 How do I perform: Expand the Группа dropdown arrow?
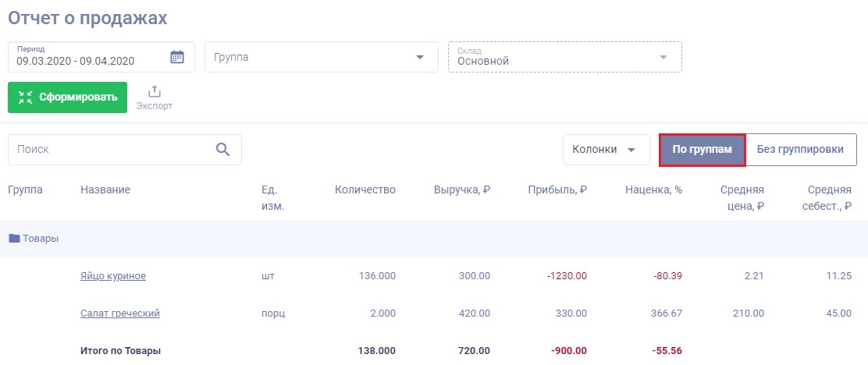point(419,57)
